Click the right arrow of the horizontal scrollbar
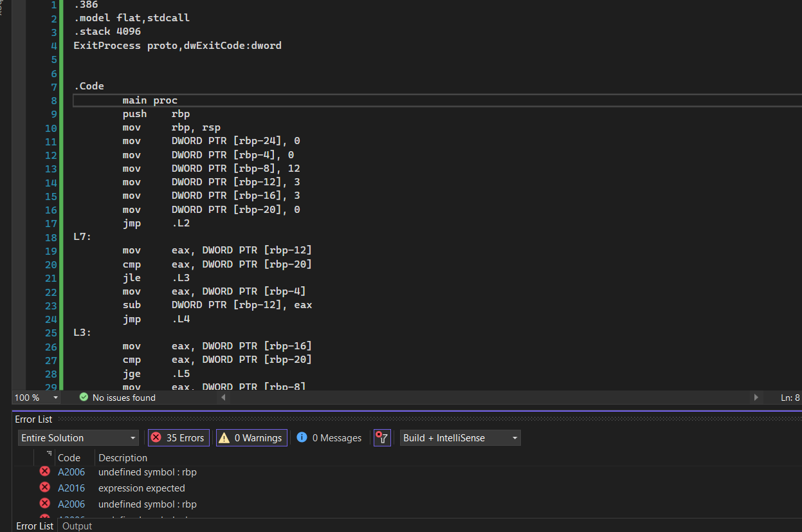 (756, 398)
